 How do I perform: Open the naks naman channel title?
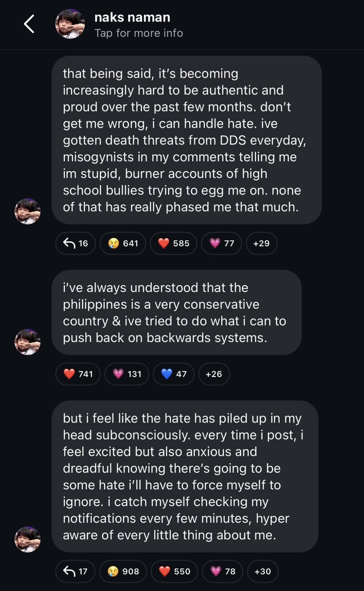132,17
